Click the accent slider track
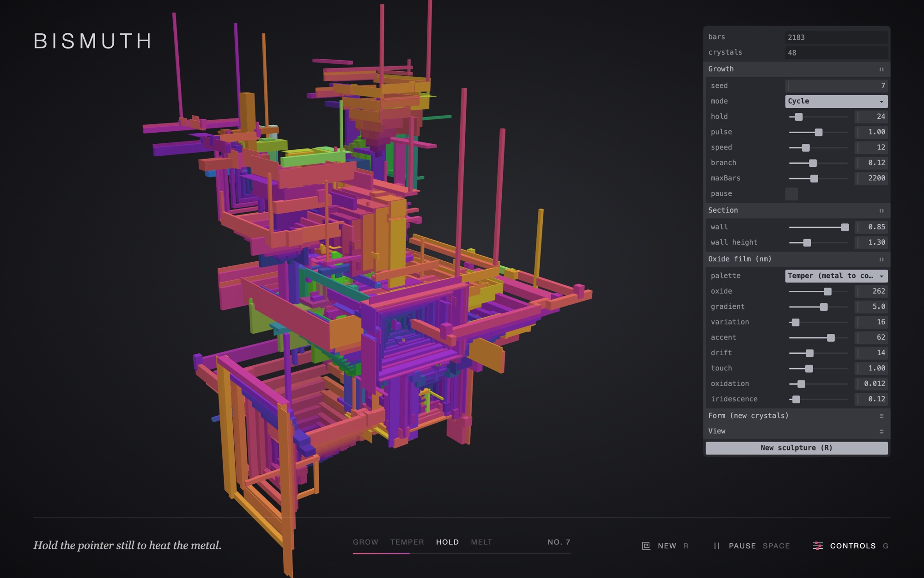 (x=818, y=338)
